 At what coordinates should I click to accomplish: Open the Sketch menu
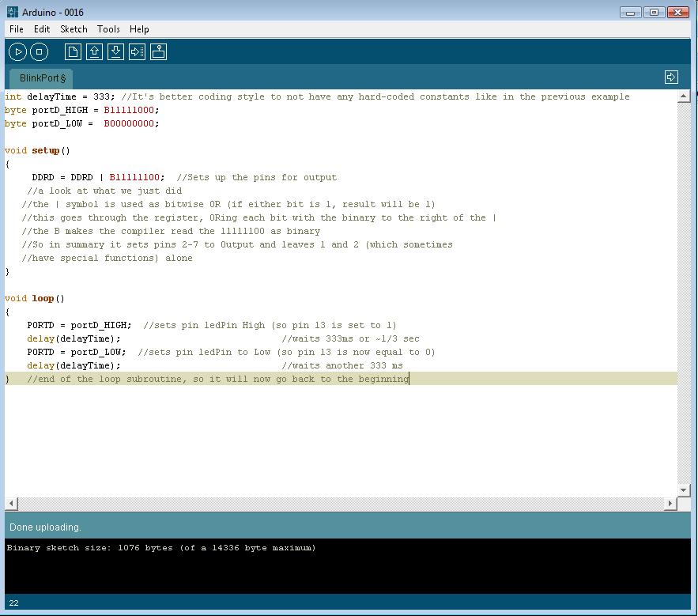click(74, 29)
